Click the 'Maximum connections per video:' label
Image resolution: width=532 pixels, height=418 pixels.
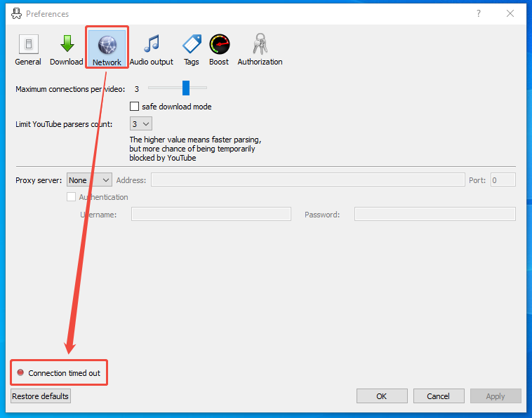(x=70, y=89)
